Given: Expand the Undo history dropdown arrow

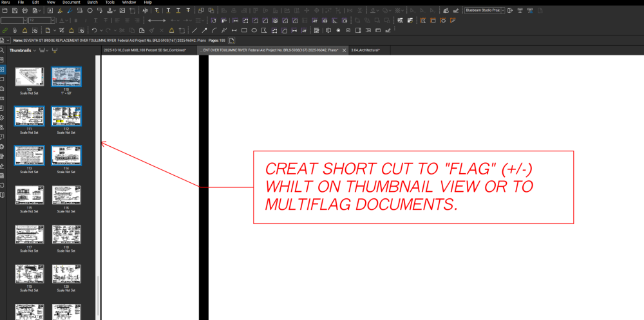Looking at the screenshot, I should tap(101, 30).
